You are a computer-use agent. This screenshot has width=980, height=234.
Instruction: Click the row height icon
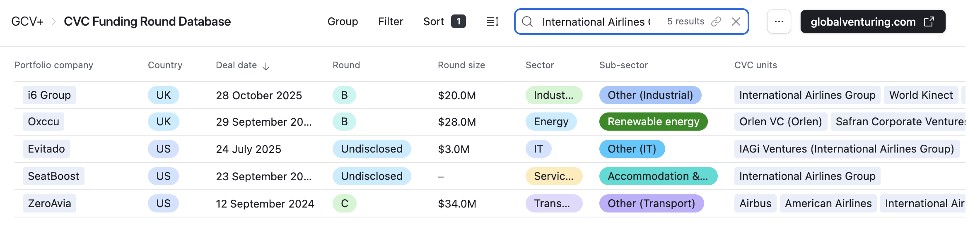492,21
